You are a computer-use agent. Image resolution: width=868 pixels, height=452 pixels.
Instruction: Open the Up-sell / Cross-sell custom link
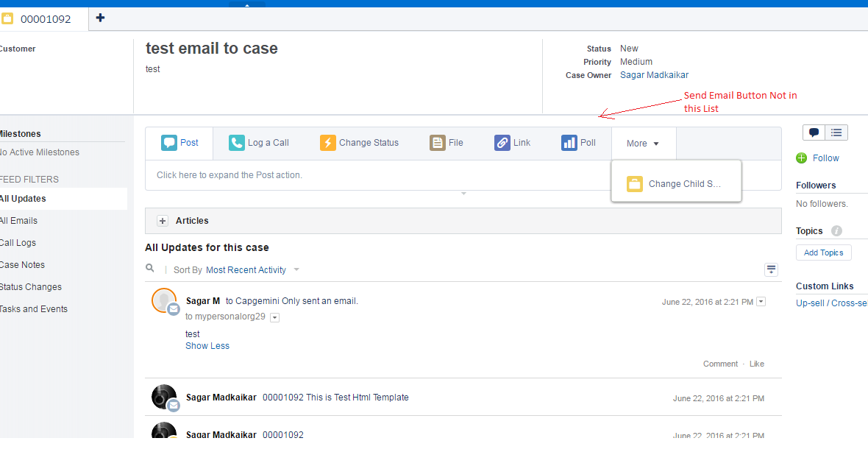coord(831,303)
